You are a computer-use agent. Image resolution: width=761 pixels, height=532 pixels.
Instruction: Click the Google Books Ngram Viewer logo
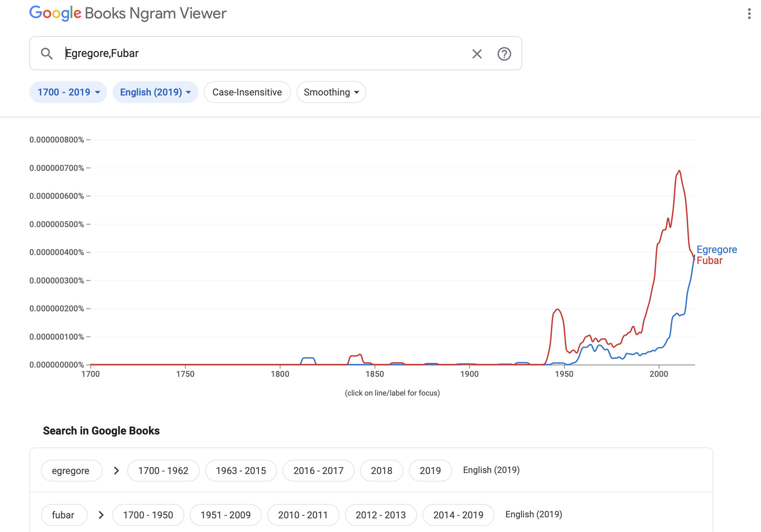coord(128,14)
